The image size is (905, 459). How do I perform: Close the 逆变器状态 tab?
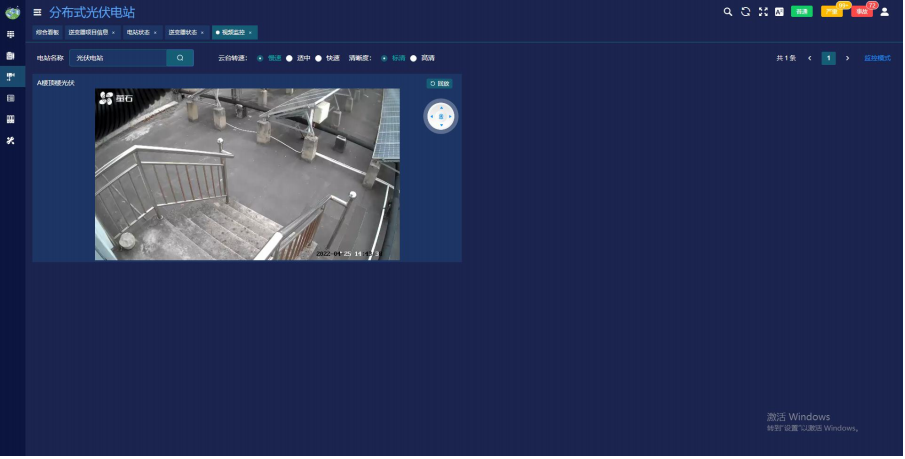(x=202, y=33)
